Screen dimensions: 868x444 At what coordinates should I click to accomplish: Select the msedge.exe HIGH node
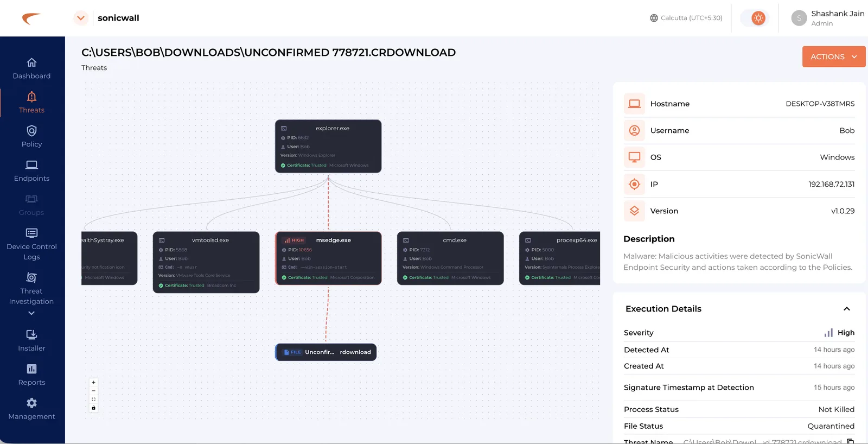click(x=328, y=258)
